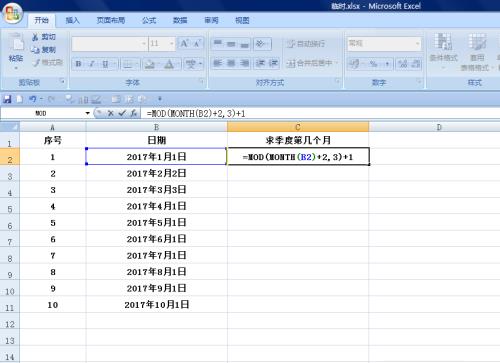Screen dimensions: 500x363
Task: Open Format as Table (套用表格格式)
Action: pyautogui.click(x=476, y=52)
